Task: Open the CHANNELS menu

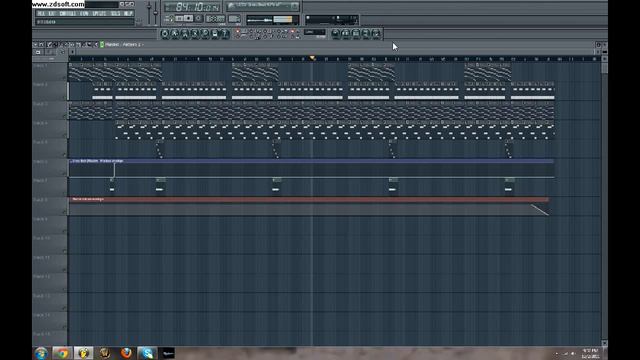Action: pyautogui.click(x=67, y=13)
